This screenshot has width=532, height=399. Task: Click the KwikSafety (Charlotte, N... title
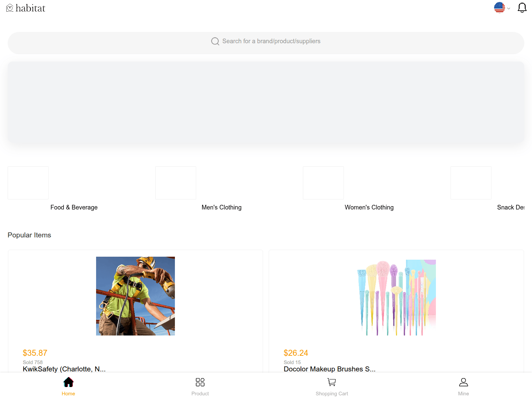click(x=64, y=369)
